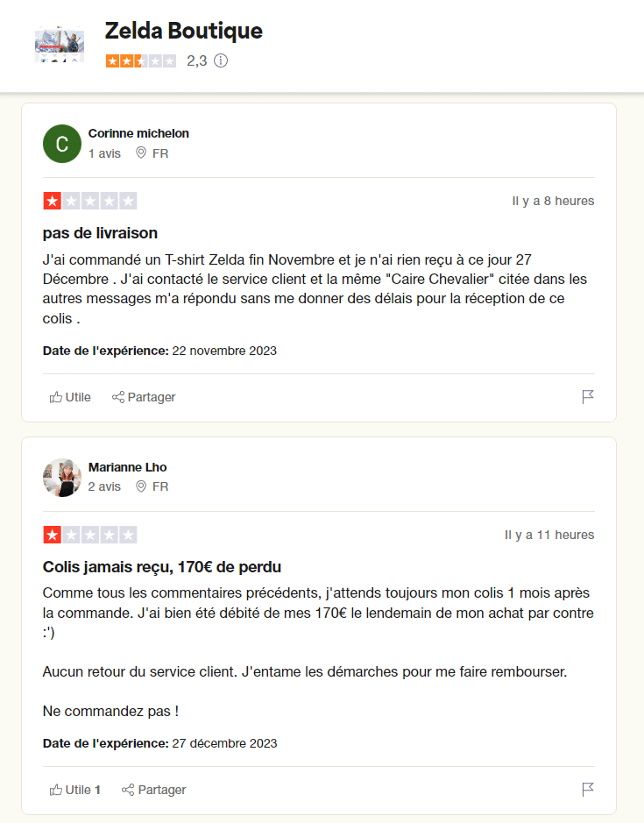Image resolution: width=644 pixels, height=823 pixels.
Task: Click the location pin icon for Corinne michelon
Action: pyautogui.click(x=141, y=153)
